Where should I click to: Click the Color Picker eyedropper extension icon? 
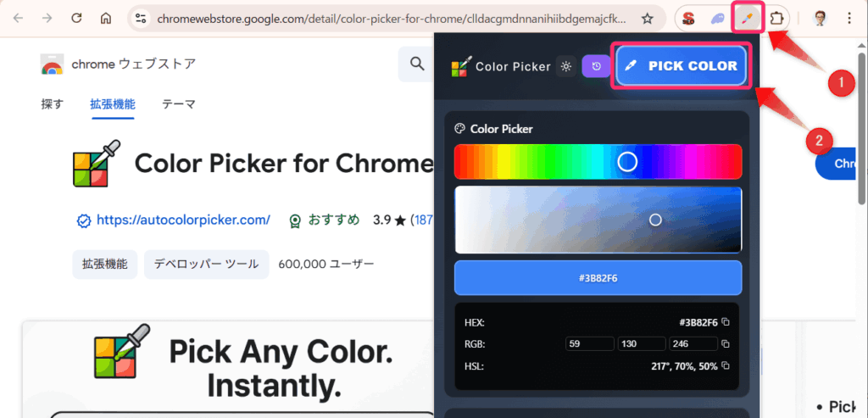(746, 19)
